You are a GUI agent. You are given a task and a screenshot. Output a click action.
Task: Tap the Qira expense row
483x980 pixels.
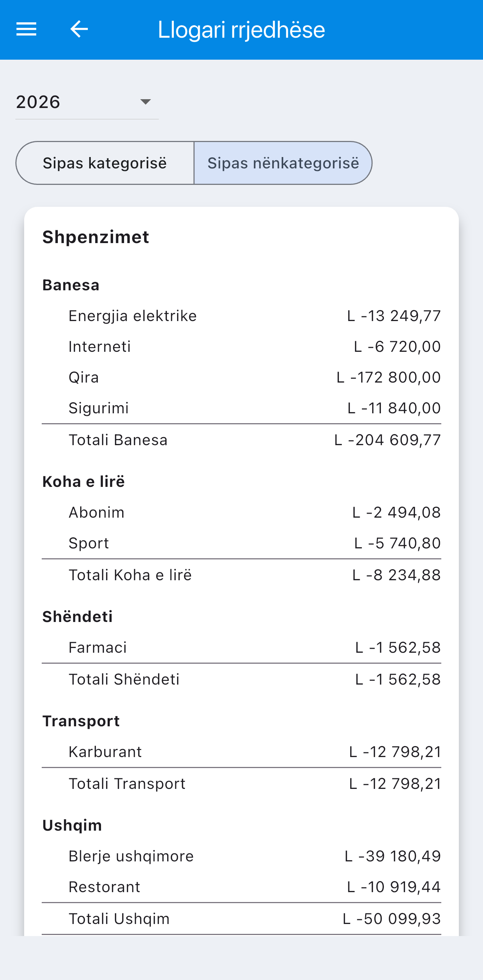241,377
